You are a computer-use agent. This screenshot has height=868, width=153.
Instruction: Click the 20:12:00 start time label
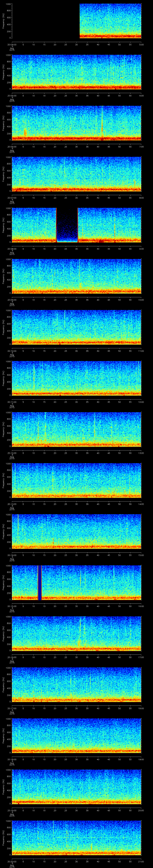(12, 453)
